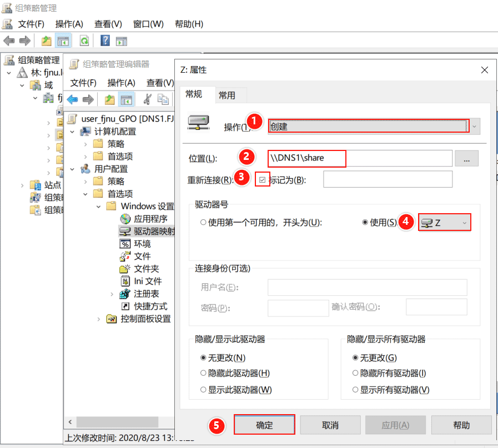
Task: Select 用户配置 node icon
Action: (85, 169)
